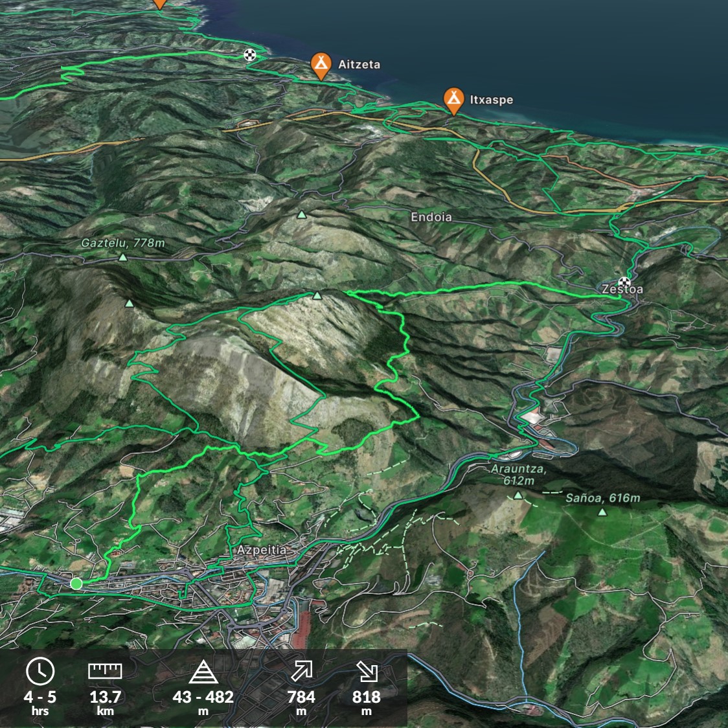Select the peak triangle southwest of Endoia
This screenshot has width=728, height=728.
(301, 214)
